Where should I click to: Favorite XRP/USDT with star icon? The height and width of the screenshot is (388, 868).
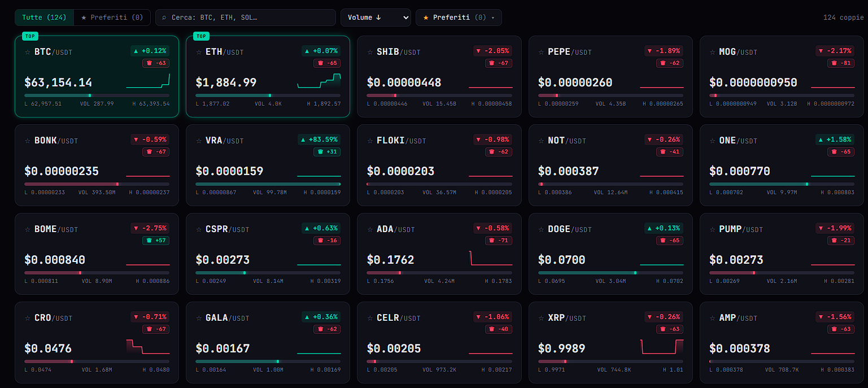(x=541, y=318)
